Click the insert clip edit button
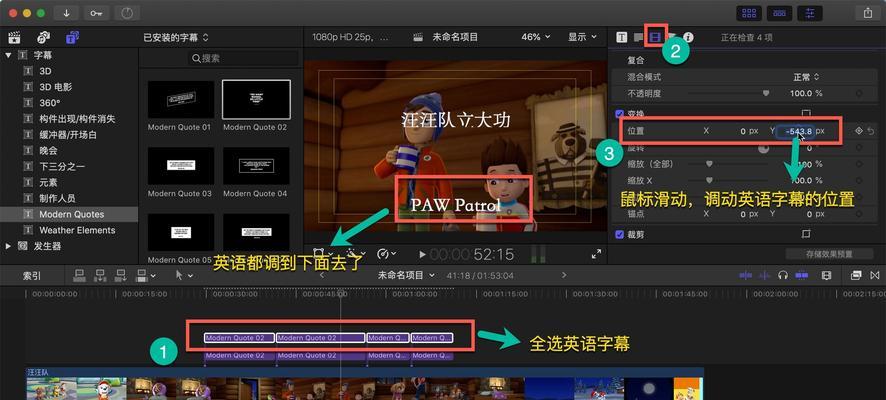Viewport: 886px width, 400px height. (x=100, y=275)
